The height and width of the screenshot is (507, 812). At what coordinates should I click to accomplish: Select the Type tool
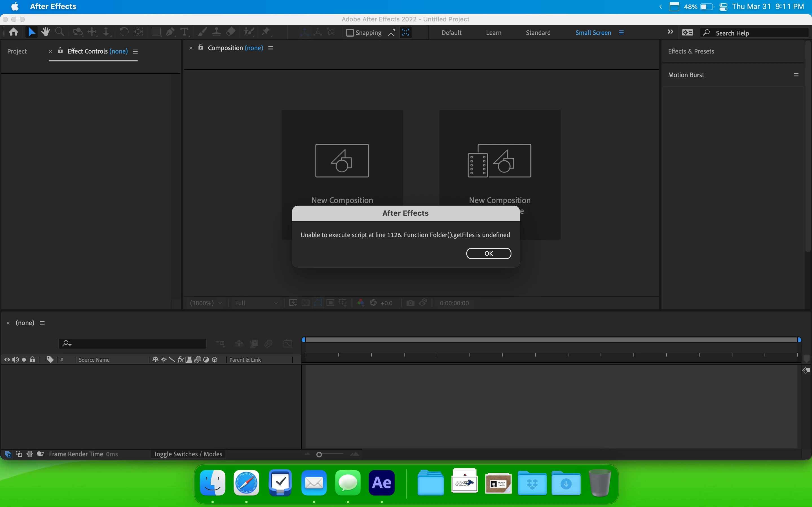tap(184, 32)
